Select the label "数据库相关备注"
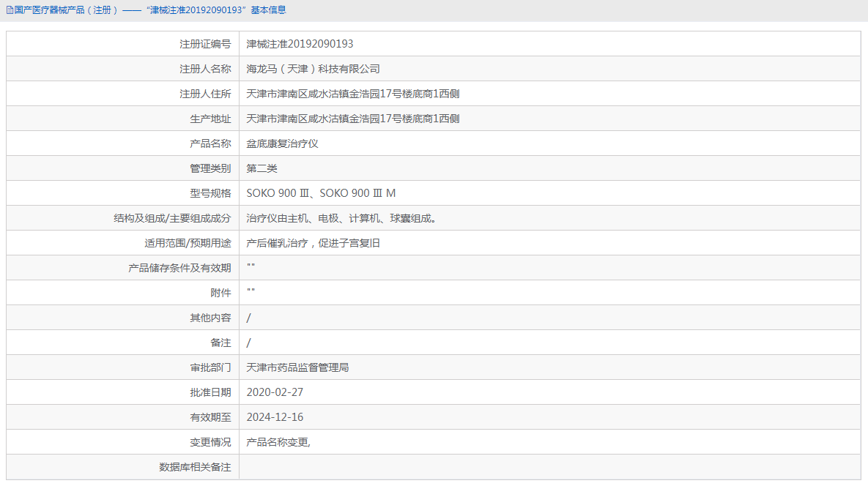Image resolution: width=868 pixels, height=486 pixels. 195,467
